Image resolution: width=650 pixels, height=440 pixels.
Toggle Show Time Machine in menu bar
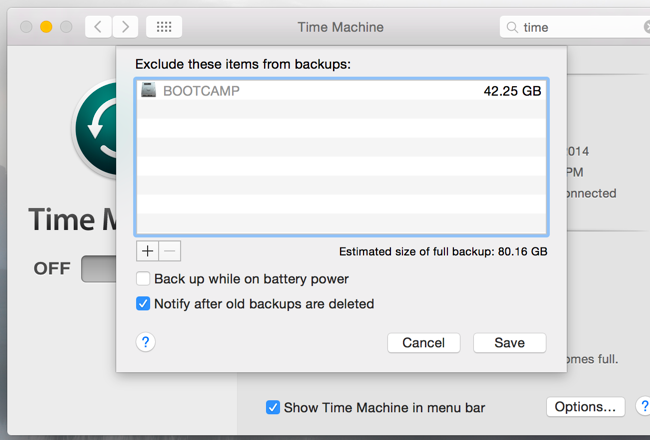tap(273, 407)
